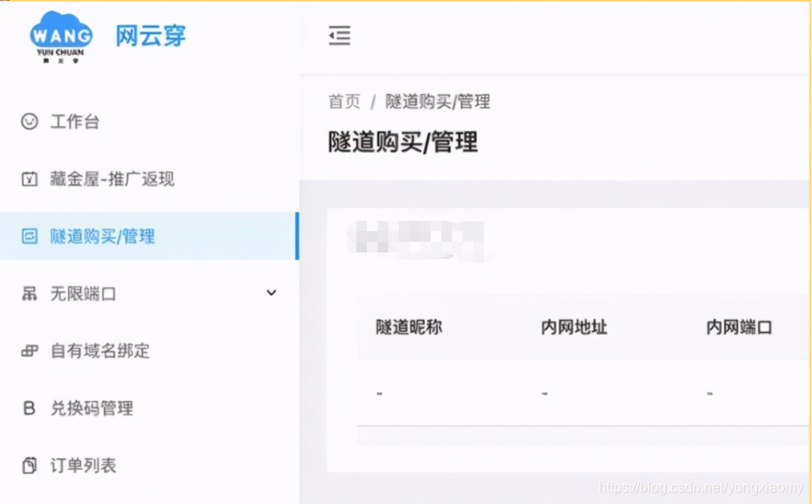The image size is (812, 504).
Task: Click the link icon beside 自有域名绑定
Action: [29, 351]
